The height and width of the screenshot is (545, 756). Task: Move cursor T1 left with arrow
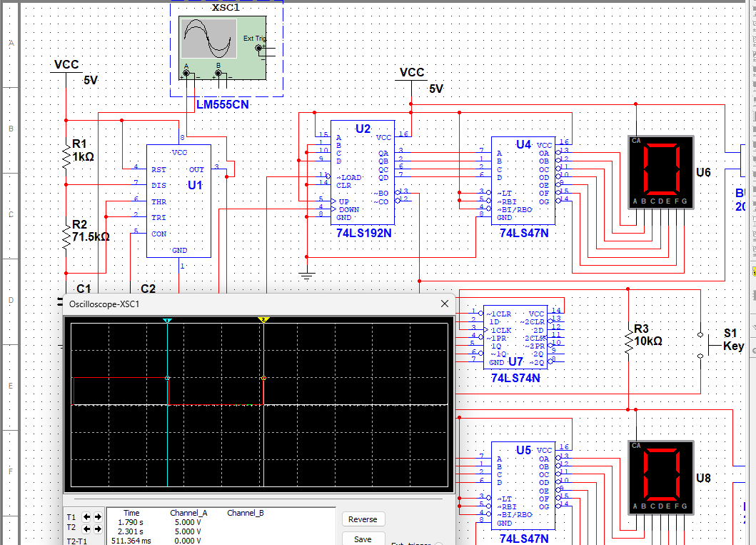tap(86, 517)
